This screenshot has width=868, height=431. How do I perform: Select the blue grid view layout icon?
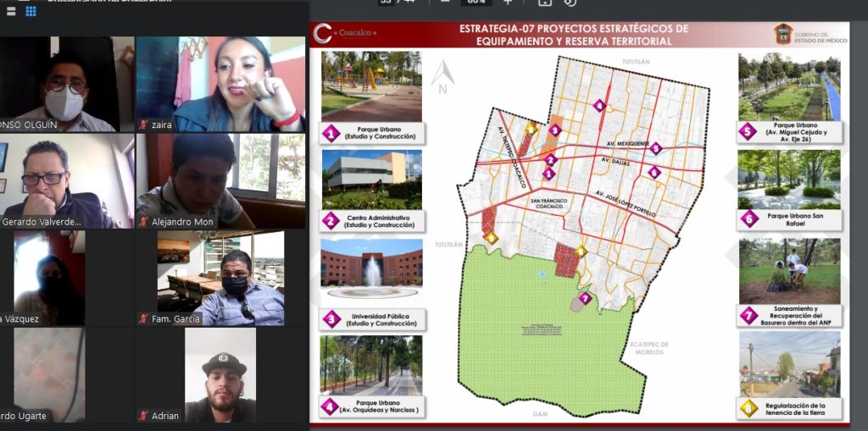31,11
